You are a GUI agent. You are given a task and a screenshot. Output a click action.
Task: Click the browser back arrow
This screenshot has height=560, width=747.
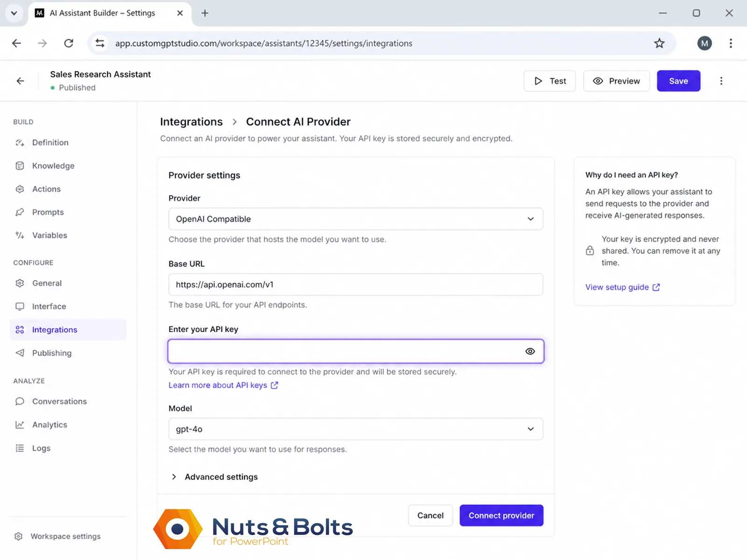click(16, 43)
